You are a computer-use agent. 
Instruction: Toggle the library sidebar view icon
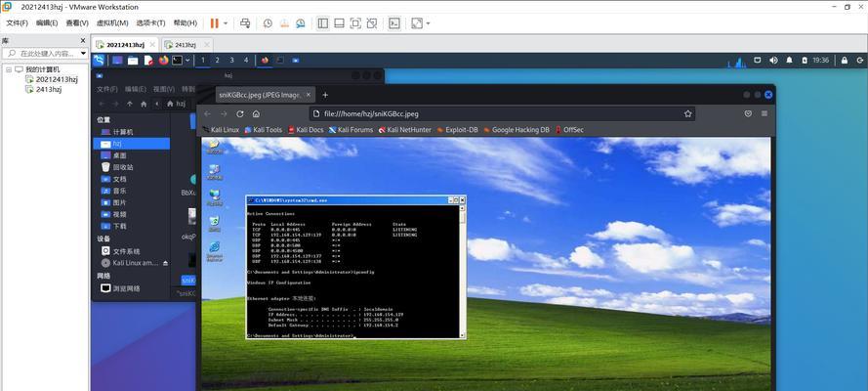point(323,22)
